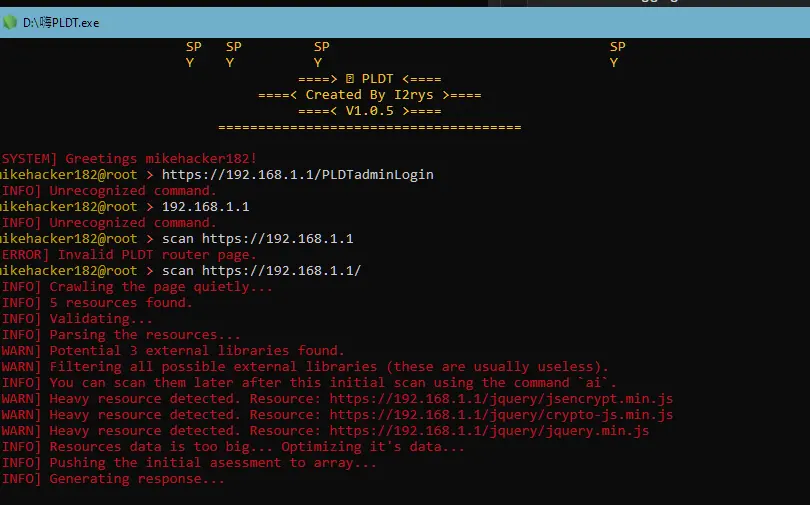Image resolution: width=810 pixels, height=505 pixels.
Task: Click the 'Filtering all possible external libraries' warning
Action: pos(305,367)
